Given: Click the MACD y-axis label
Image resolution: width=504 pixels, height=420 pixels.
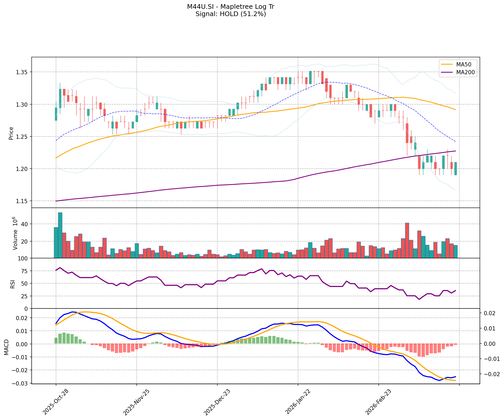Looking at the screenshot, I should (6, 347).
